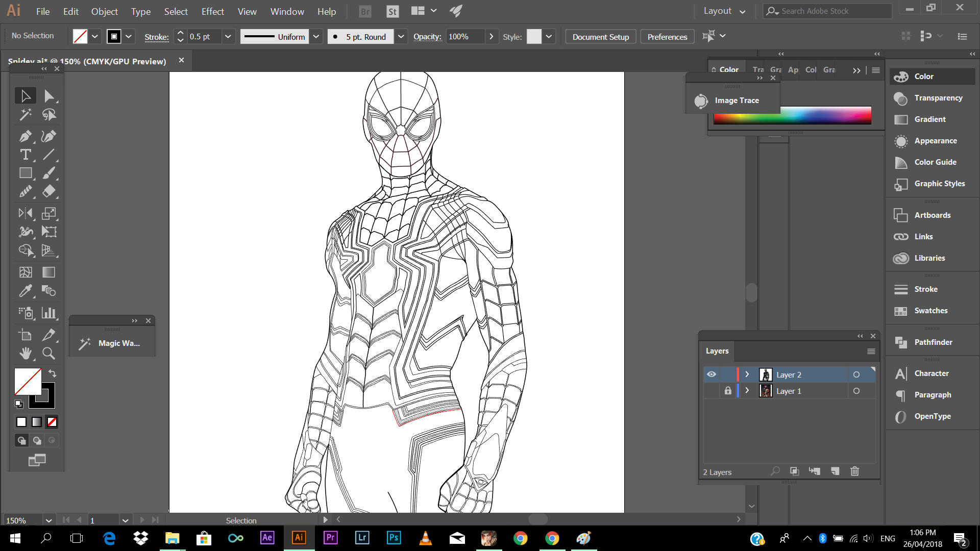This screenshot has width=980, height=551.
Task: Open the 5 pt. Round brush dropdown
Action: click(x=401, y=37)
